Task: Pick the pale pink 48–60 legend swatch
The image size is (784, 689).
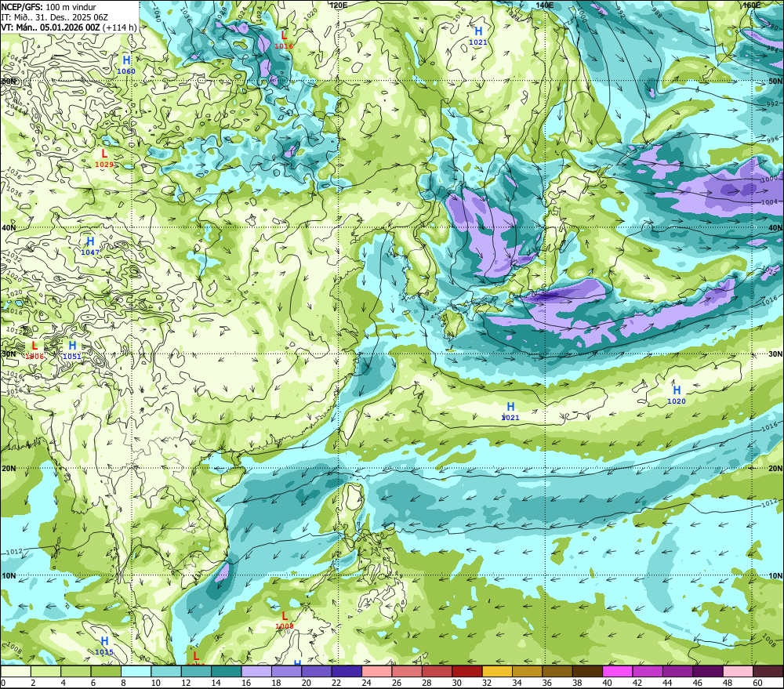Action: [x=738, y=671]
